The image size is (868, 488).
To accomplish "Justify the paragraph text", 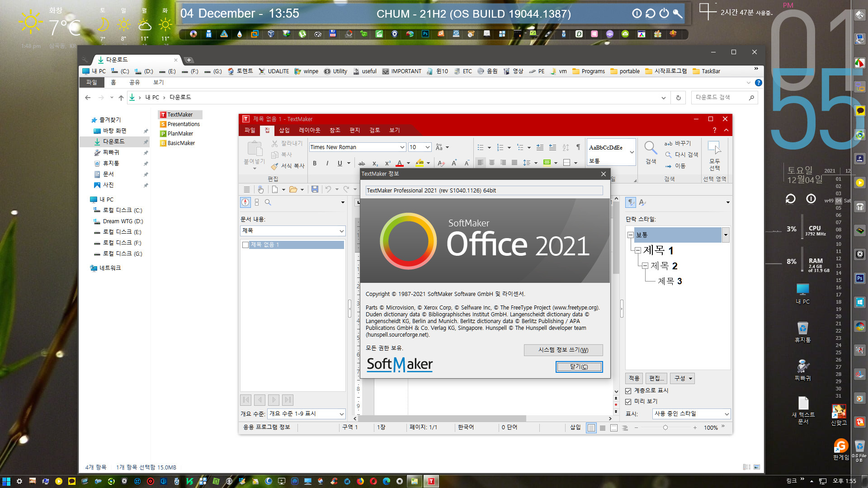I will pyautogui.click(x=514, y=163).
